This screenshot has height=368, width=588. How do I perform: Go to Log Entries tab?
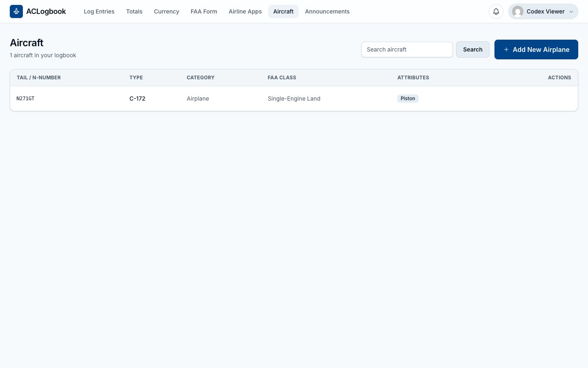(99, 11)
